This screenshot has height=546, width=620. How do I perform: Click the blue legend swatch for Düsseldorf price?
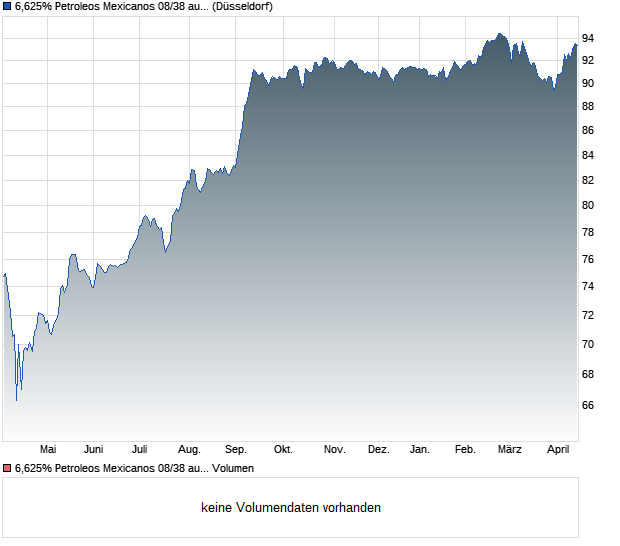coord(7,7)
